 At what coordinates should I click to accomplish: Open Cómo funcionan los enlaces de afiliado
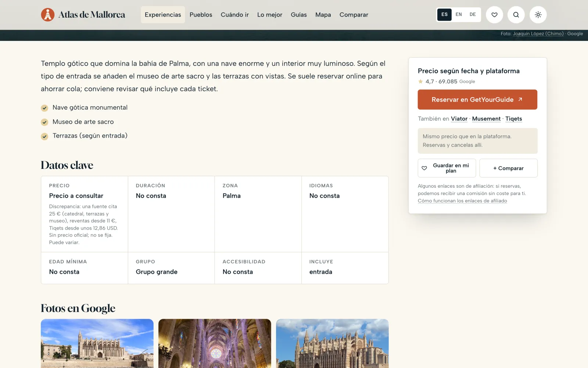pos(462,201)
